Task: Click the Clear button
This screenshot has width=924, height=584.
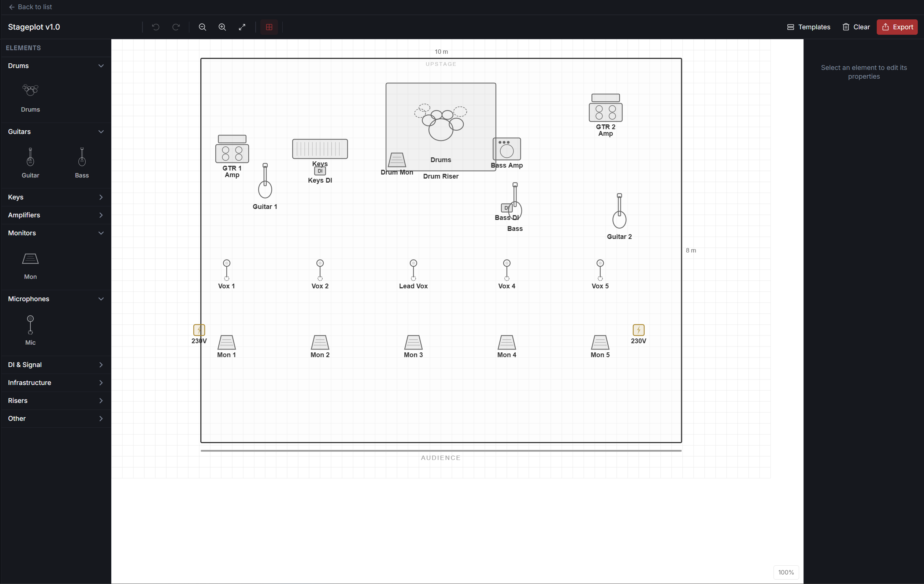Action: (856, 27)
